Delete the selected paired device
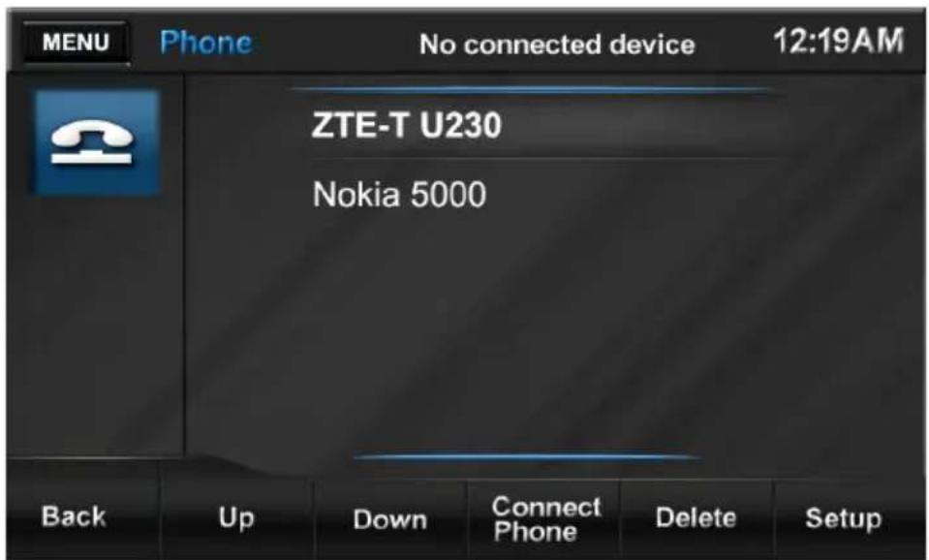This screenshot has height=560, width=929. [696, 518]
